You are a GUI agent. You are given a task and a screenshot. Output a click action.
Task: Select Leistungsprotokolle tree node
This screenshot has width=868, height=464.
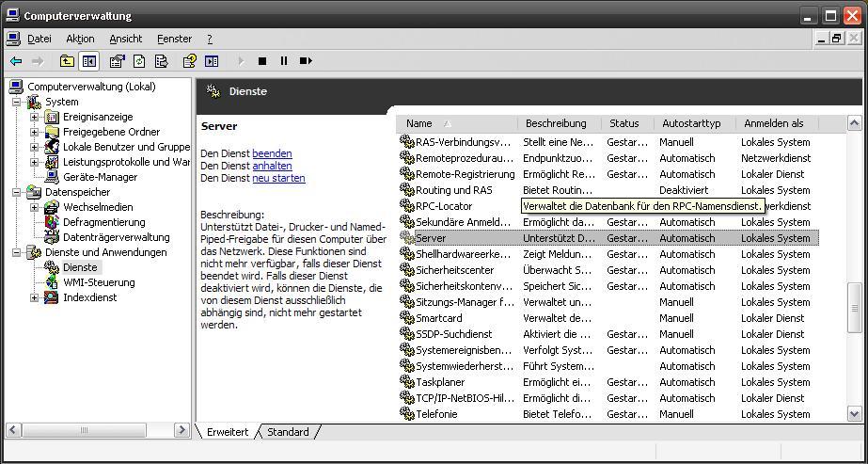pyautogui.click(x=126, y=162)
